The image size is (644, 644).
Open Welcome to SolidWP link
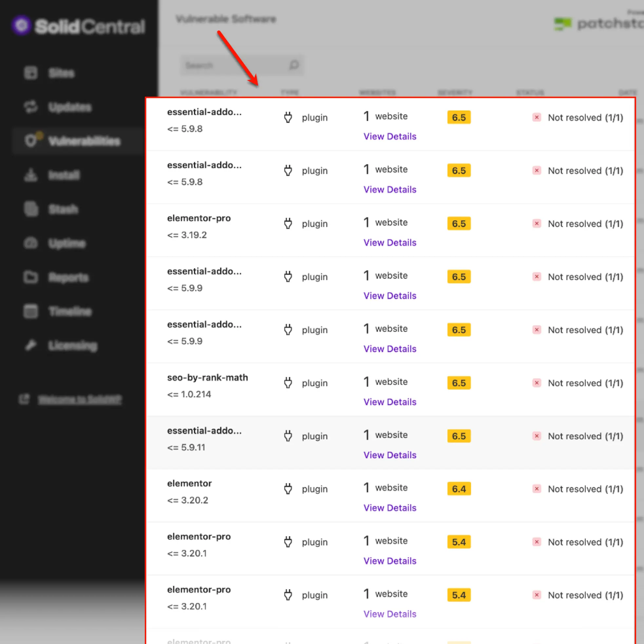click(x=80, y=400)
